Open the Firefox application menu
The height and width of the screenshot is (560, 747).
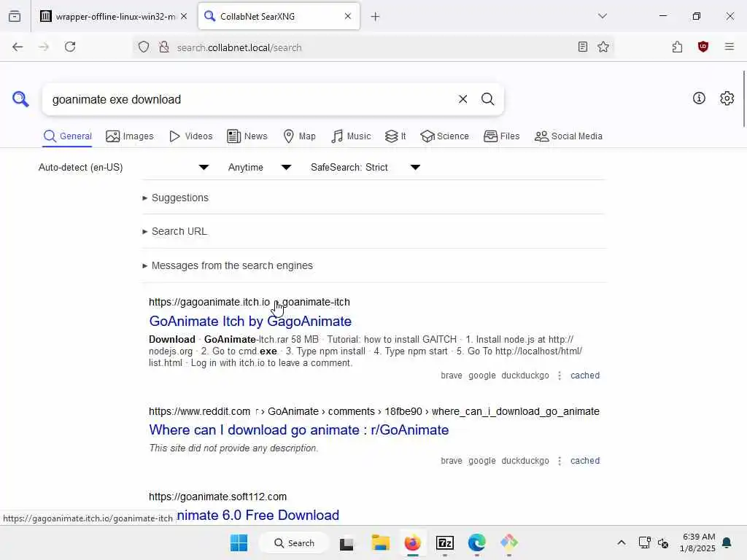(x=729, y=47)
